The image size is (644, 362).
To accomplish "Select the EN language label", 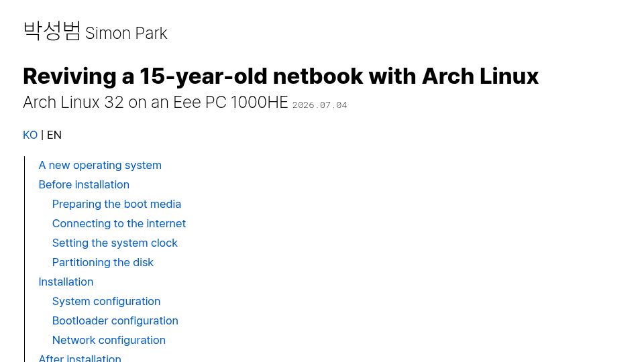I will (x=54, y=135).
